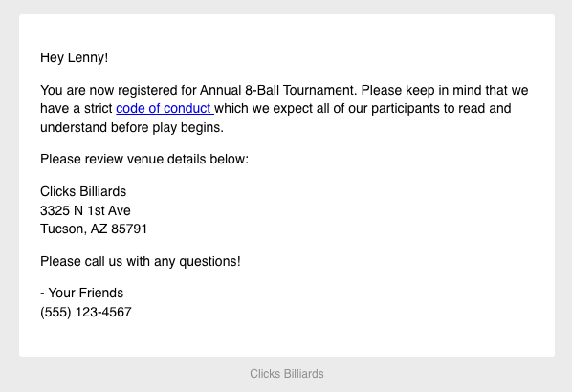Image resolution: width=572 pixels, height=392 pixels.
Task: Click the 'Annual 8-Ball Tournament' event name
Action: pos(276,90)
